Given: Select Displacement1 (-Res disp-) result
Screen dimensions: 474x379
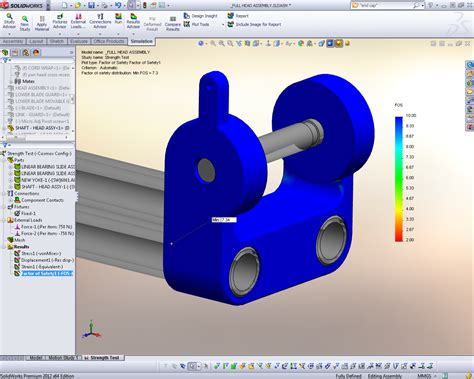Looking at the screenshot, I should [x=44, y=260].
